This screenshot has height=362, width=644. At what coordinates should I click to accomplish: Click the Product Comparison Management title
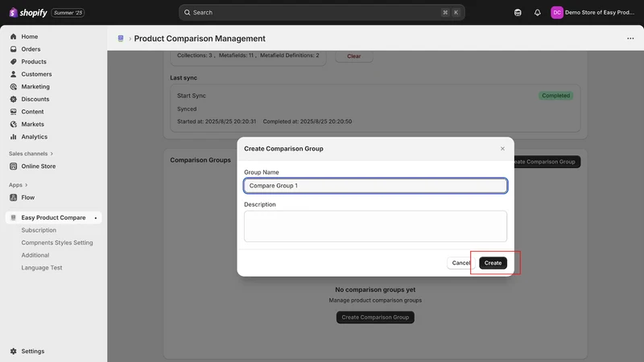click(200, 39)
